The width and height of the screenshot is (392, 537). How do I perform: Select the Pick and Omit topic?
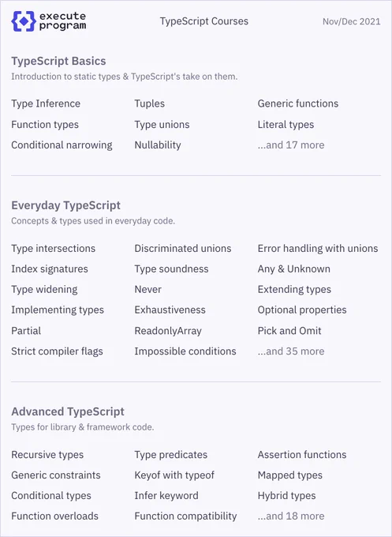click(x=289, y=330)
